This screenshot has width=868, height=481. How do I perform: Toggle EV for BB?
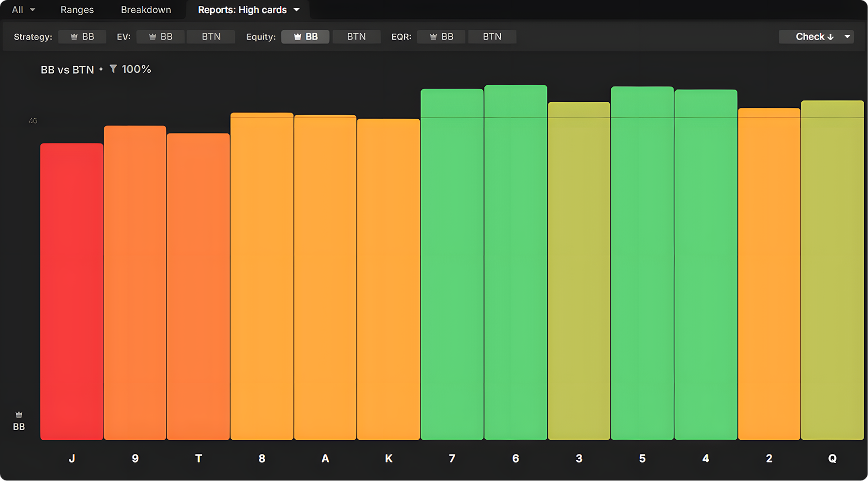161,36
